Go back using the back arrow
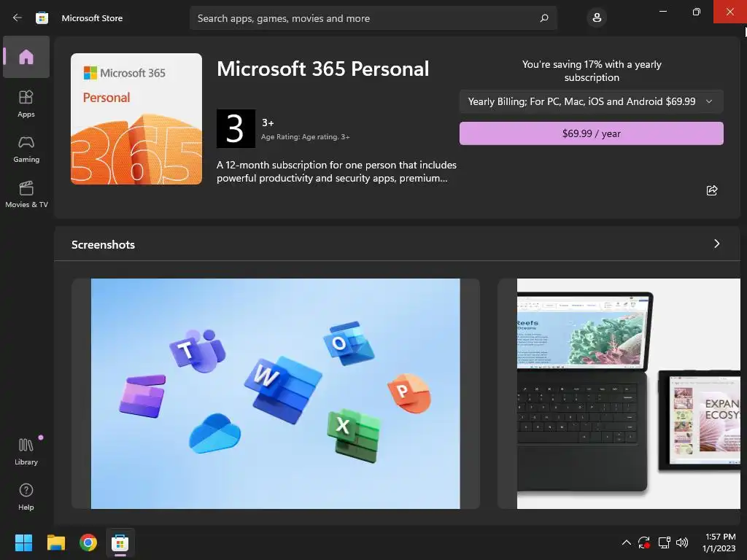The image size is (747, 560). pos(18,17)
